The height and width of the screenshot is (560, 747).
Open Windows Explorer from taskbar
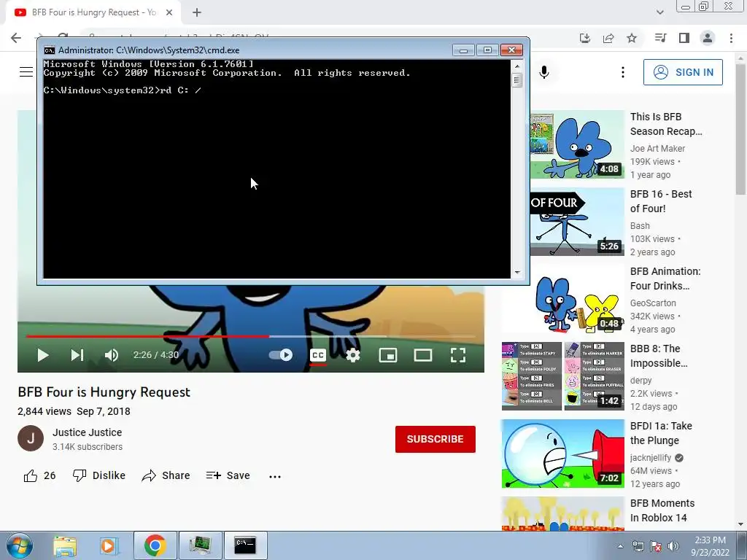[65, 545]
